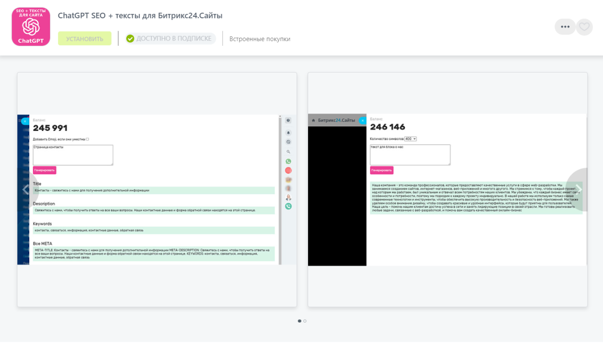Click Генерировать in the right screenshot

pos(382,170)
